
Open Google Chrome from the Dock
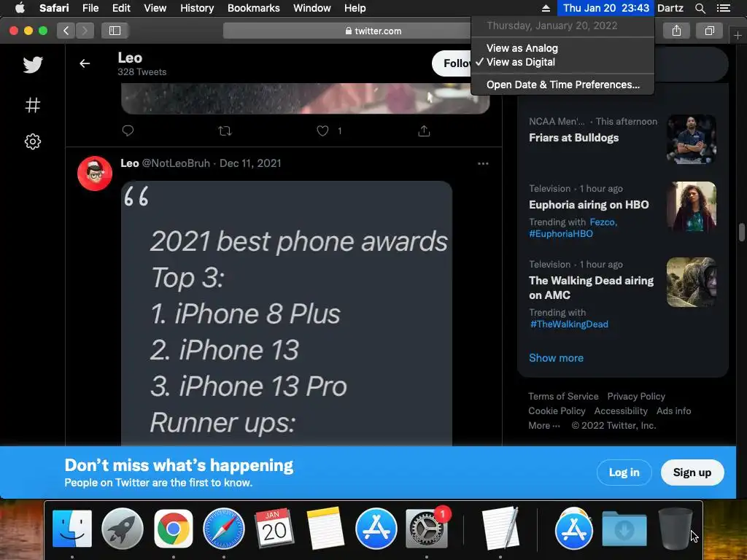174,529
